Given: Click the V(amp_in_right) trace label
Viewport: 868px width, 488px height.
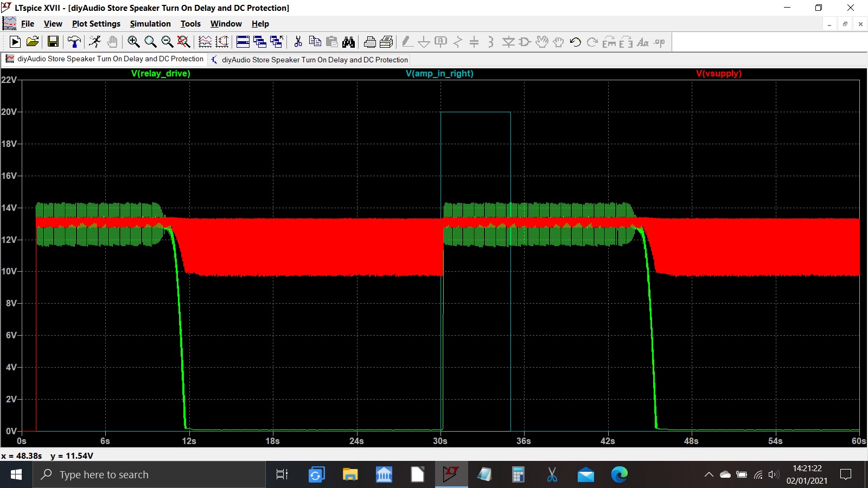Looking at the screenshot, I should tap(439, 73).
